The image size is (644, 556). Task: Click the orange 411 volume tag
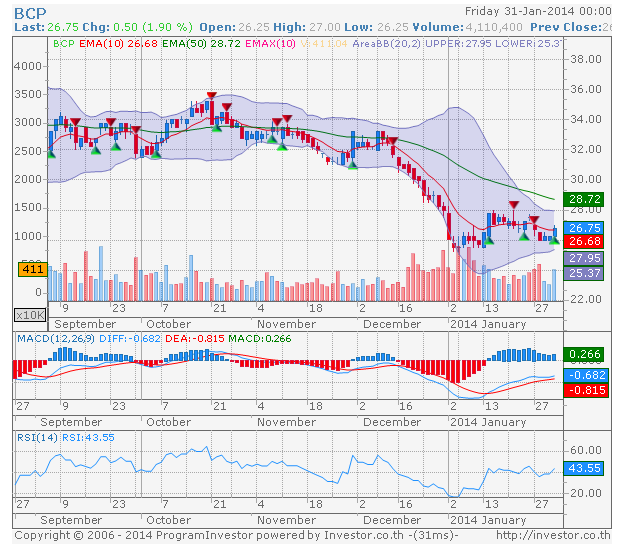tap(33, 269)
